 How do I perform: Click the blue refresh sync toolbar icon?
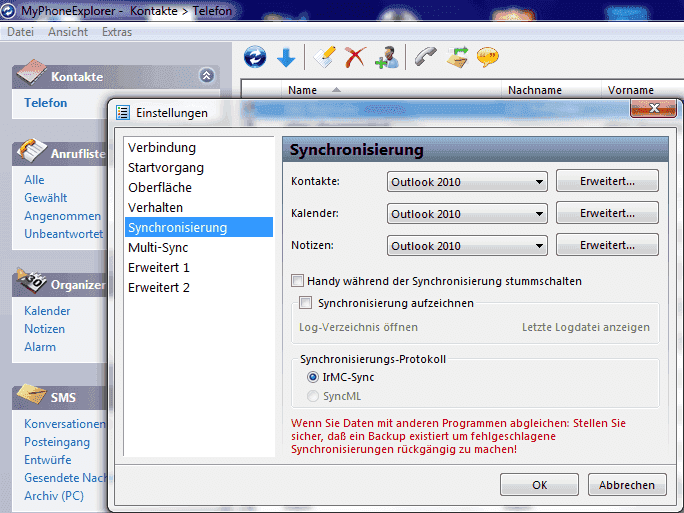(255, 57)
